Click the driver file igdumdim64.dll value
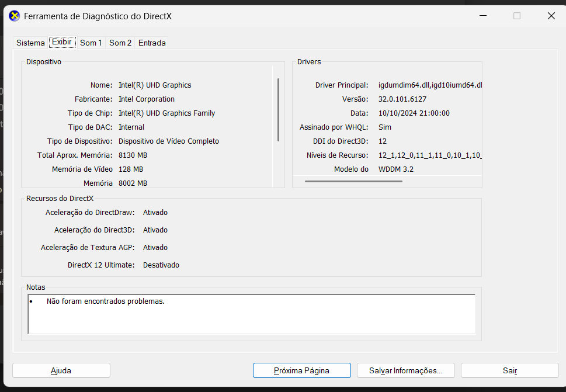566x392 pixels. (x=430, y=85)
